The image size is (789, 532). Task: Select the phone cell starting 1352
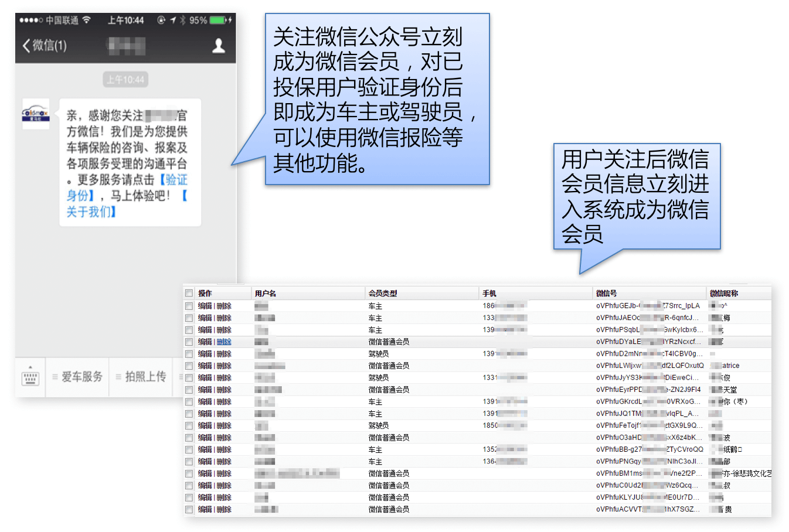505,449
